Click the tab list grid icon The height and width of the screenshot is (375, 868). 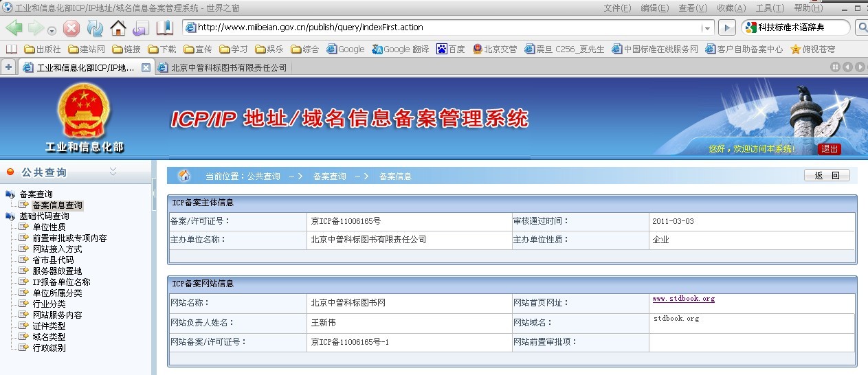pyautogui.click(x=835, y=67)
